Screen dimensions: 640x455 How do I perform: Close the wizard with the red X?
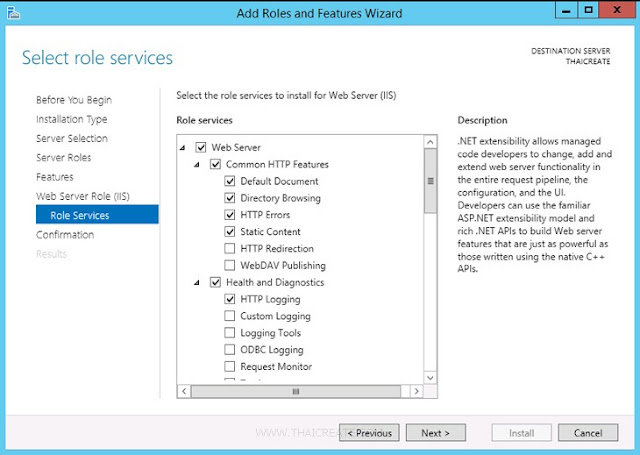617,11
